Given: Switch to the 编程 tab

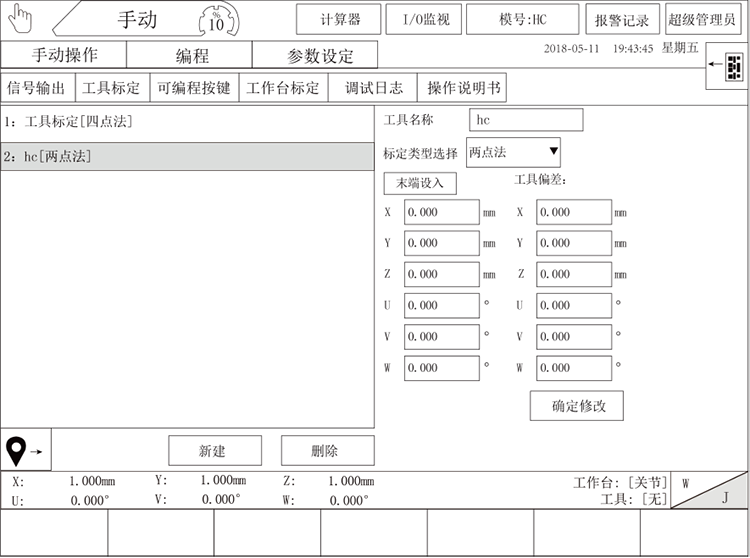Looking at the screenshot, I should click(x=192, y=56).
